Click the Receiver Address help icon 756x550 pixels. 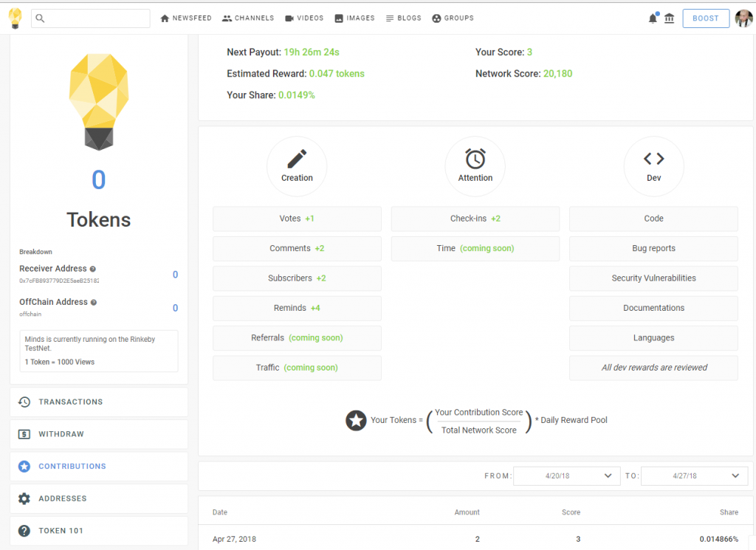pos(92,269)
